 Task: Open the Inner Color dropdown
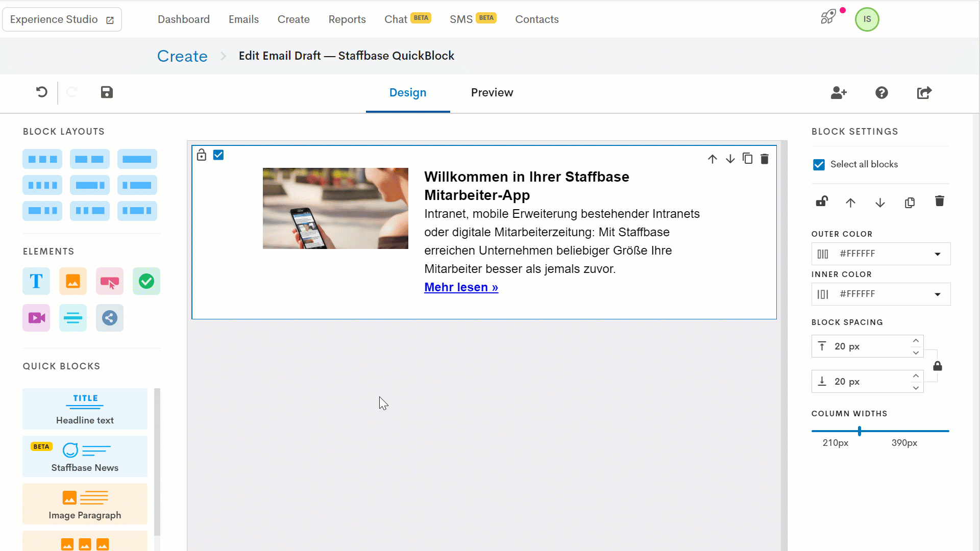881,294
